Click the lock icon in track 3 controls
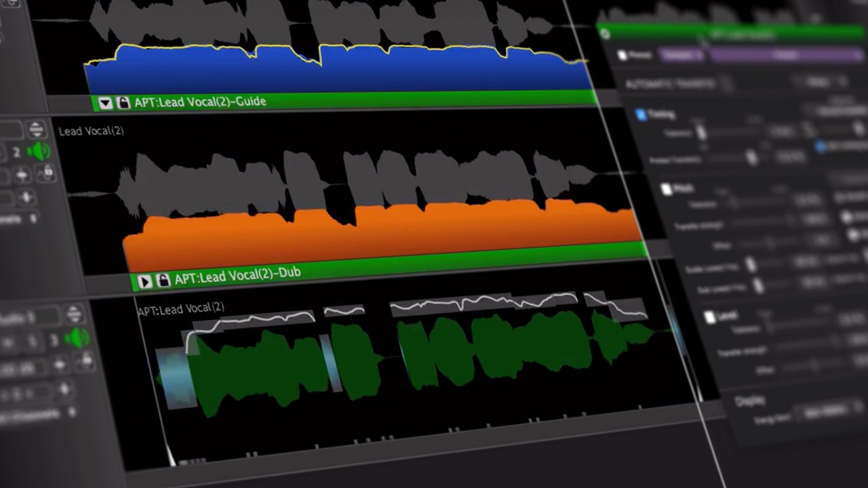The image size is (868, 488). click(x=85, y=363)
